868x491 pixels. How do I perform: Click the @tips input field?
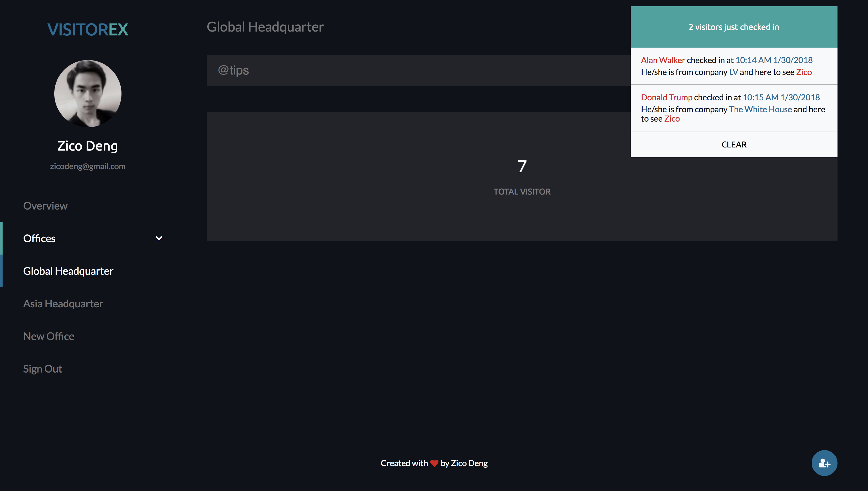click(x=418, y=70)
